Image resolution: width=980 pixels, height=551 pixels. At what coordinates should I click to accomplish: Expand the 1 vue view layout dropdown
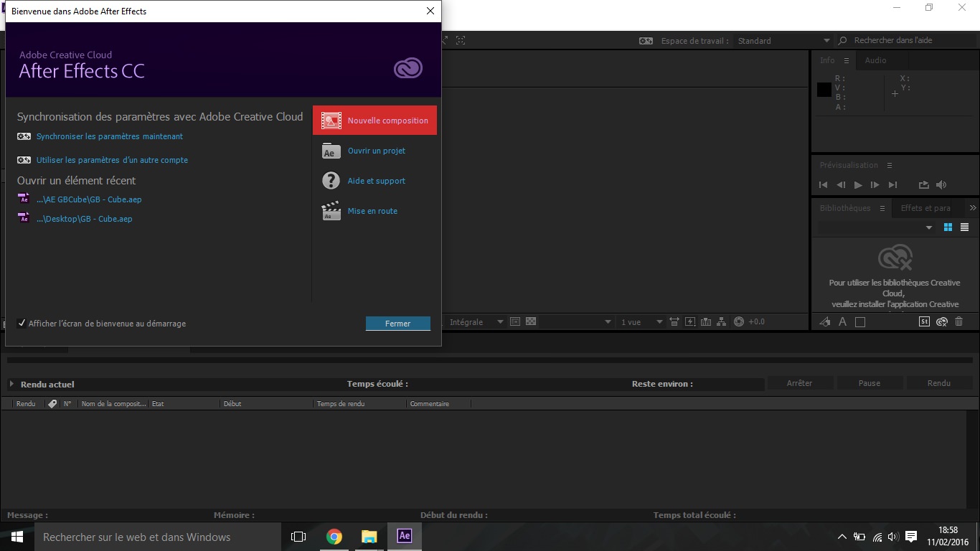tap(659, 322)
